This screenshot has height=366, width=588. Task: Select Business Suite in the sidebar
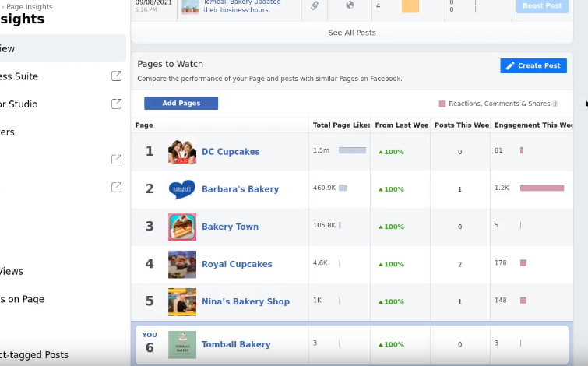click(x=19, y=76)
